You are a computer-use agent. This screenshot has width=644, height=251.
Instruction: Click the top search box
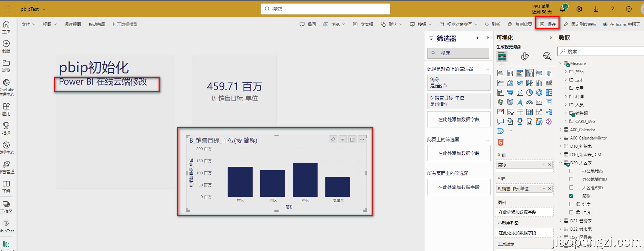325,9
